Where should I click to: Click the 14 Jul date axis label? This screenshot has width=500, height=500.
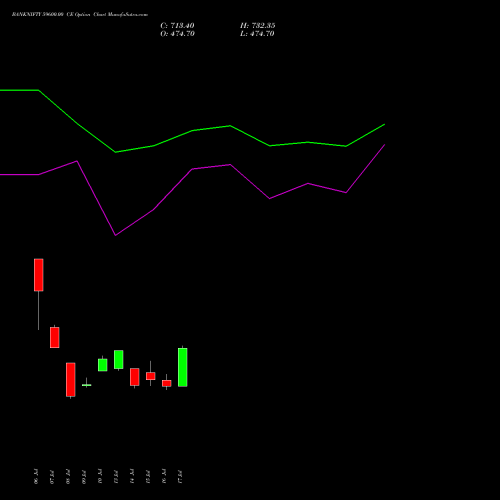click(x=132, y=477)
